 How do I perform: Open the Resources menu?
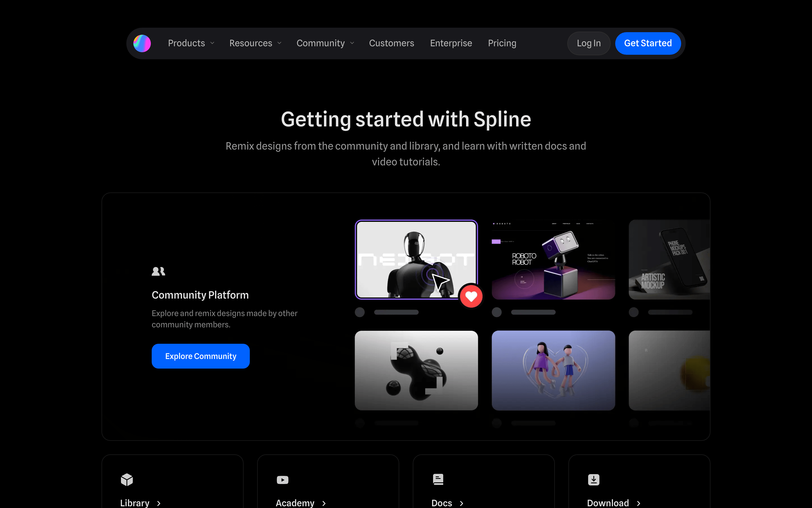(x=251, y=43)
